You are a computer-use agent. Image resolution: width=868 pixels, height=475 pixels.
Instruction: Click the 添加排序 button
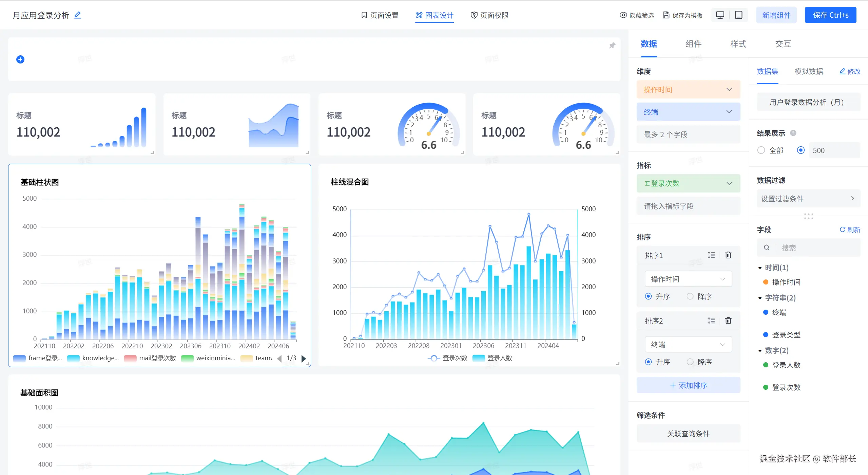click(688, 385)
